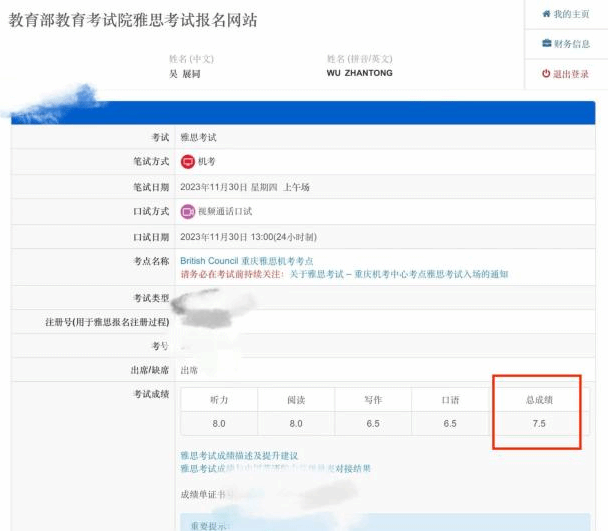608x531 pixels.
Task: Click the red power icon for 退出登录
Action: 546,74
